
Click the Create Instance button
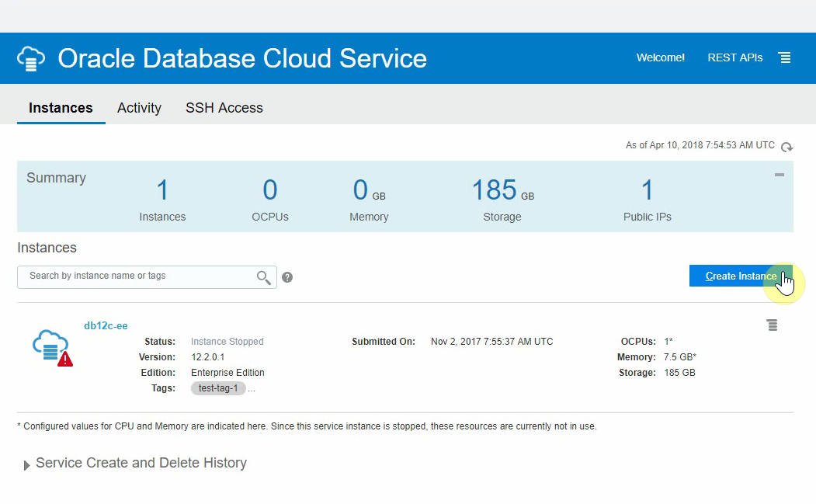click(741, 276)
